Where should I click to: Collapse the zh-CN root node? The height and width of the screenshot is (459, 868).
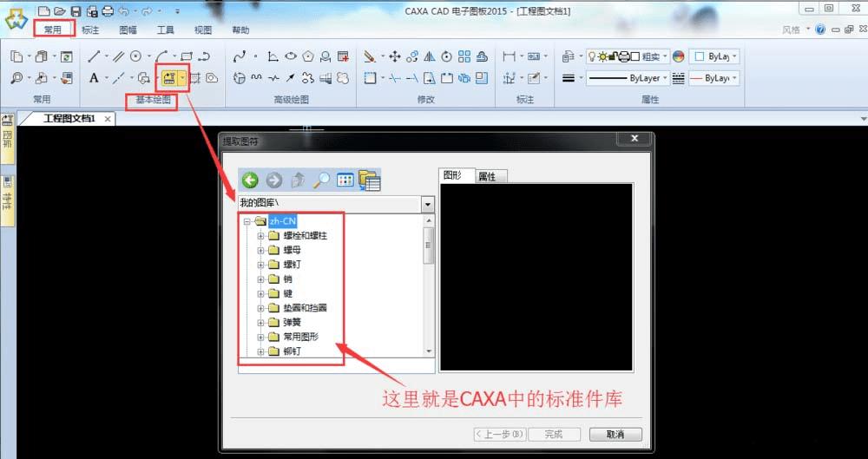click(247, 221)
